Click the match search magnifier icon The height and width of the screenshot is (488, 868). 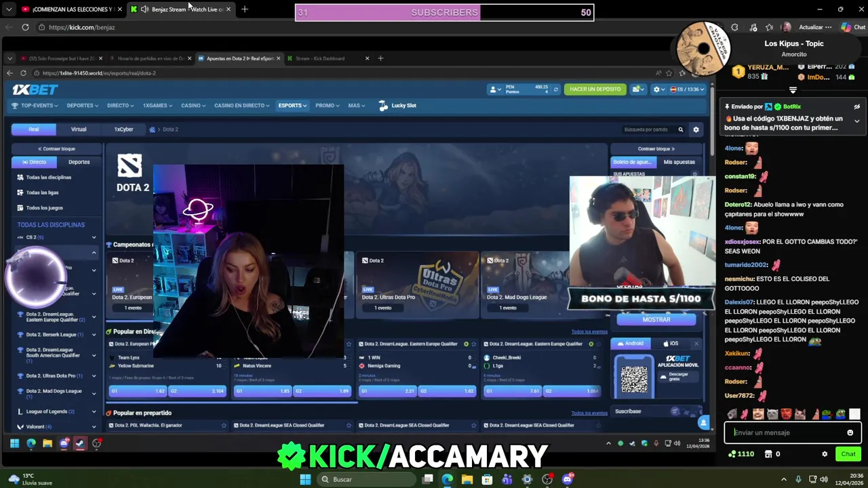coord(681,129)
